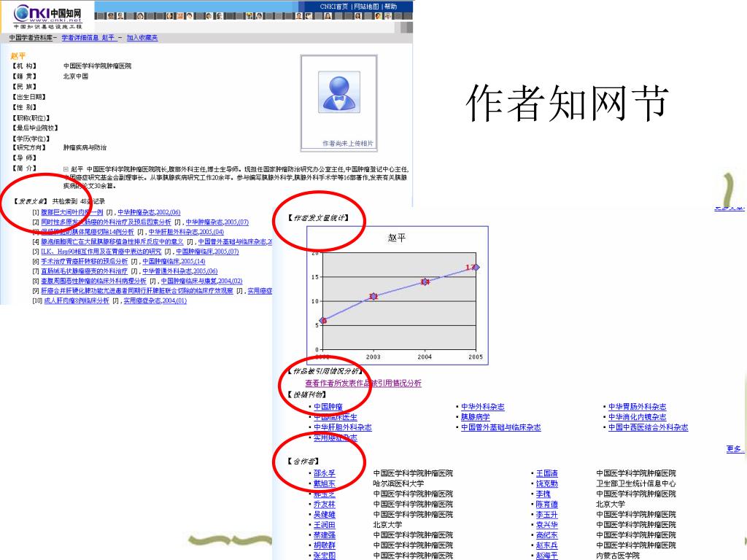
Task: Open co-author 赵海平 profile
Action: point(547,555)
